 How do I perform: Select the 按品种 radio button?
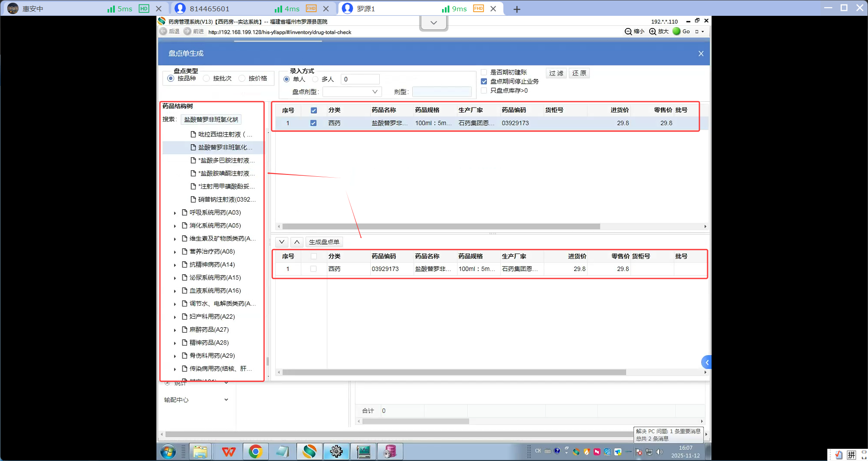click(170, 79)
